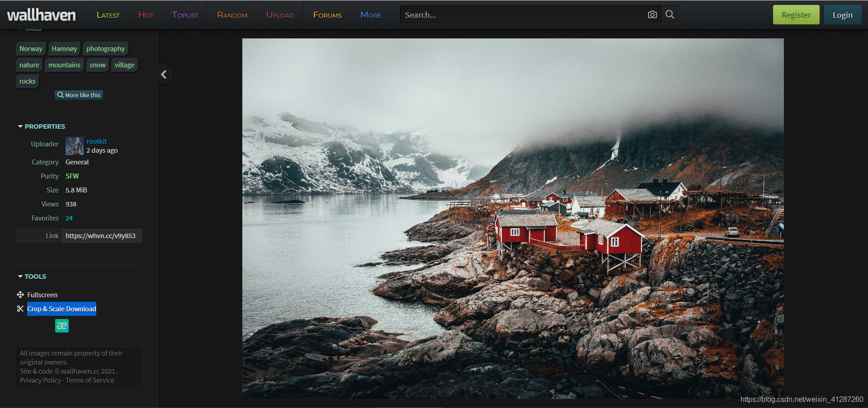Click the search magnifier icon
The width and height of the screenshot is (868, 408).
point(670,14)
